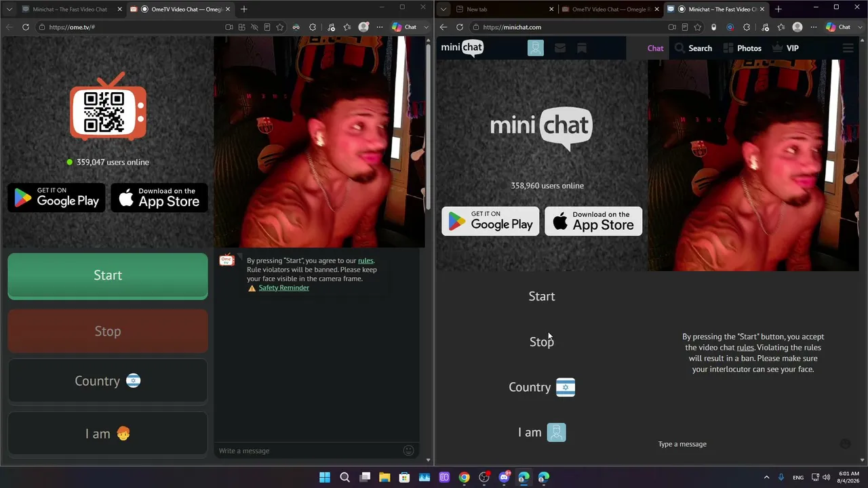This screenshot has width=868, height=488.
Task: Open the rules link in OmeTV chat
Action: (366, 260)
